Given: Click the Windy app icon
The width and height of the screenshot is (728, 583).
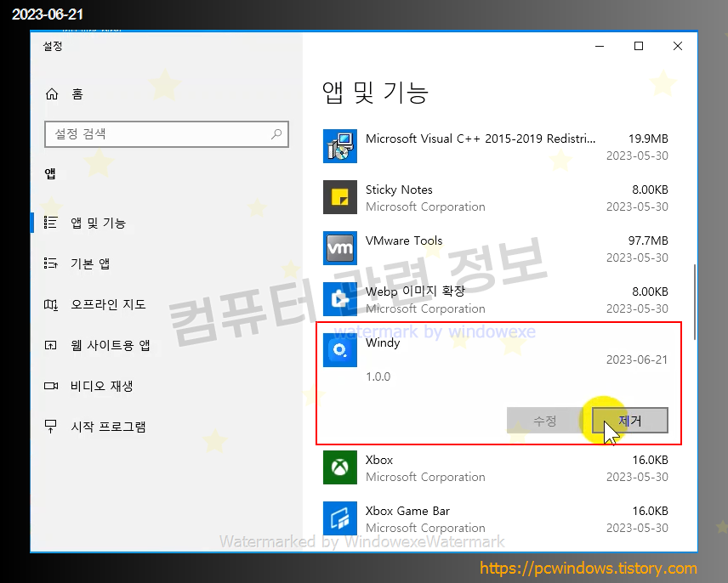Looking at the screenshot, I should click(340, 350).
